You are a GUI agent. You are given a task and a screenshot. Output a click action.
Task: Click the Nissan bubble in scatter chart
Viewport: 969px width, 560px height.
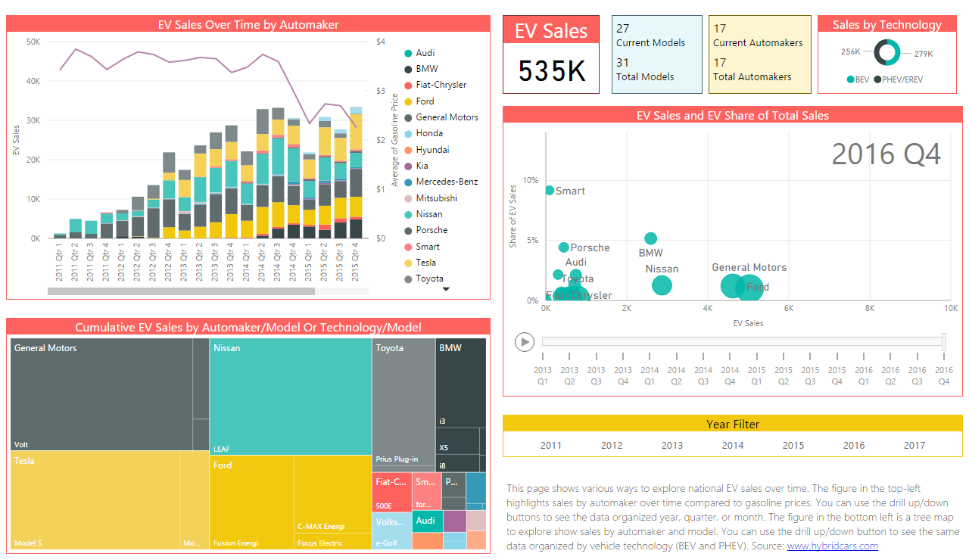[x=662, y=285]
